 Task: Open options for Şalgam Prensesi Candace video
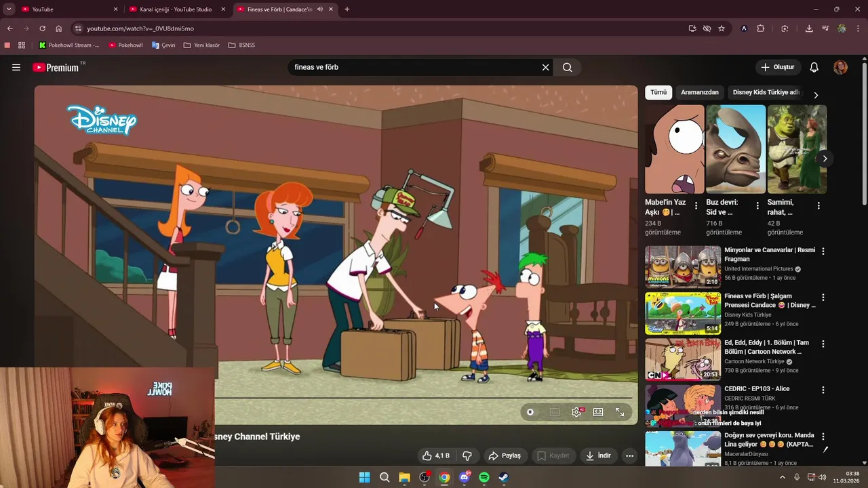point(823,298)
